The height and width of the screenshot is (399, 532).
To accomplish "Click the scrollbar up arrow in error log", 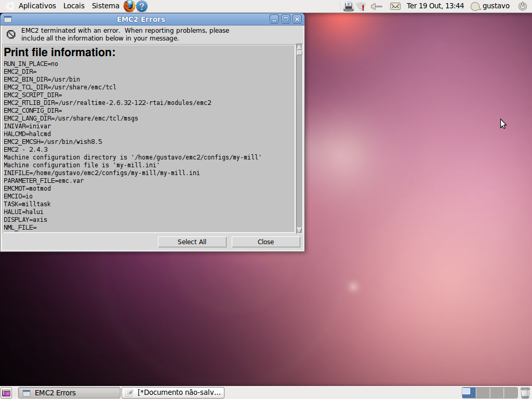I will [x=299, y=47].
